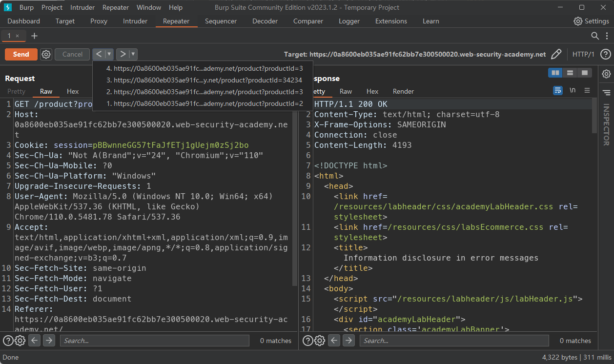Switch to the Logger tab

(x=349, y=21)
